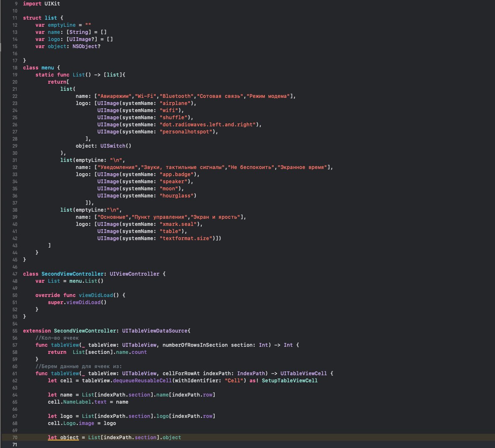The height and width of the screenshot is (448, 495).
Task: Click line number 47 in the gutter
Action: (x=15, y=274)
